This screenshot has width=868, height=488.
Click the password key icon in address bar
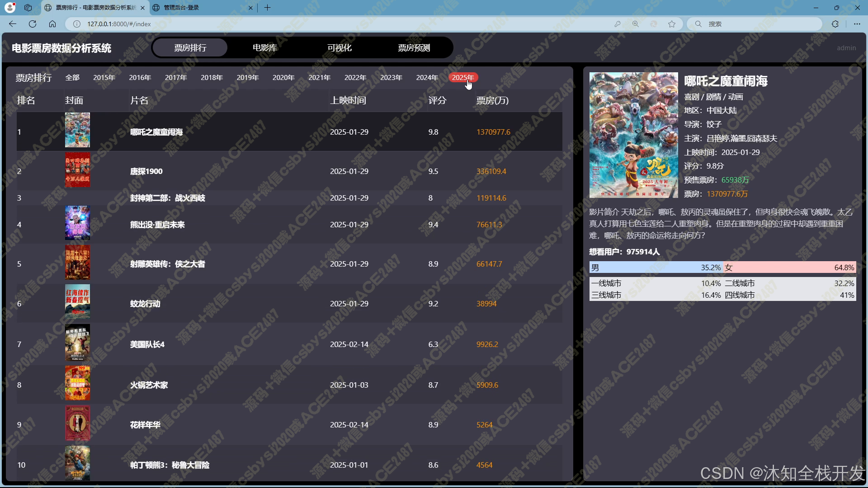pyautogui.click(x=618, y=24)
